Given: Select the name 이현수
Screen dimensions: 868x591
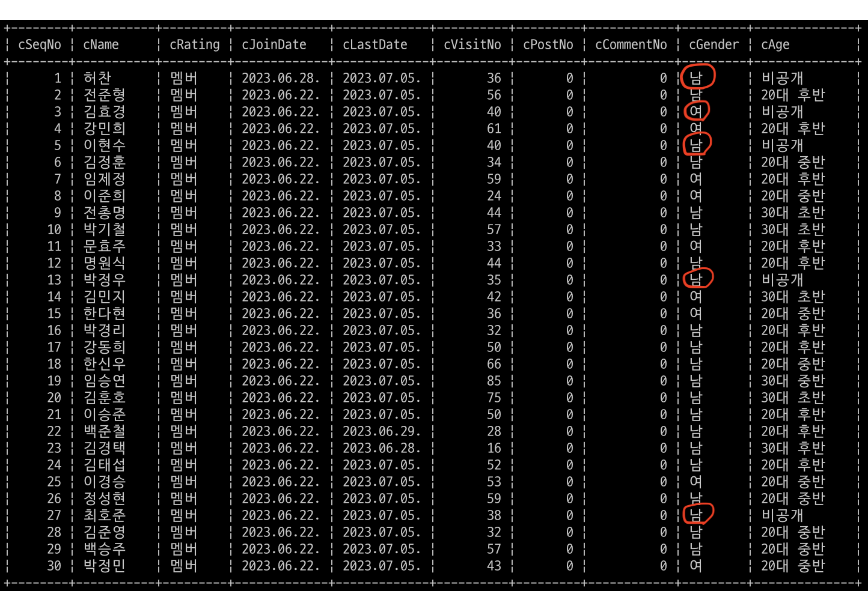Looking at the screenshot, I should pyautogui.click(x=105, y=145).
